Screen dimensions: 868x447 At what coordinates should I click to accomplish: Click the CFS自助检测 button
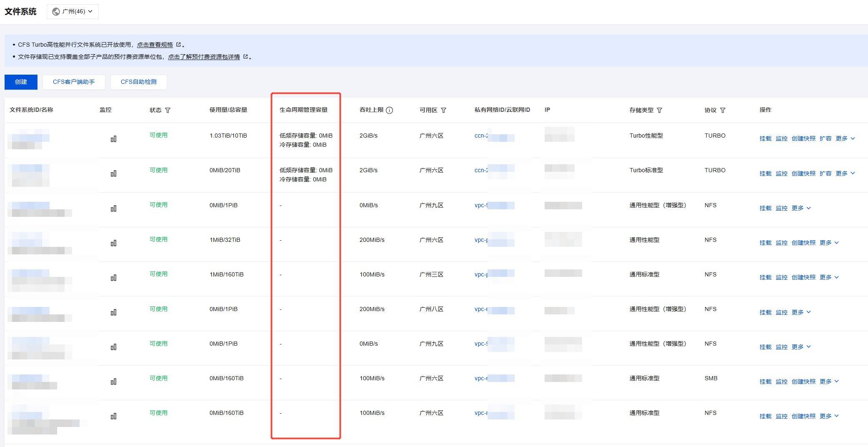pyautogui.click(x=138, y=82)
